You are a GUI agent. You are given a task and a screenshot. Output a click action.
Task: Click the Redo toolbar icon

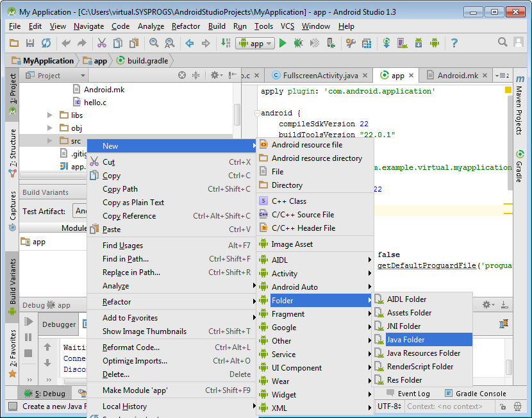(x=82, y=43)
